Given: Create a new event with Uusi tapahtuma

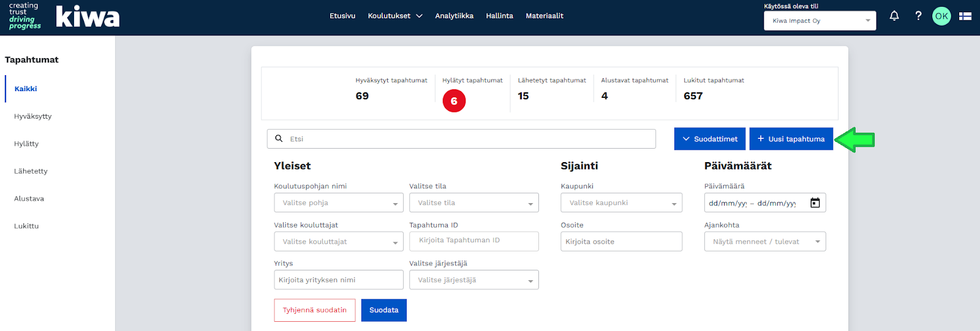Looking at the screenshot, I should [x=791, y=139].
